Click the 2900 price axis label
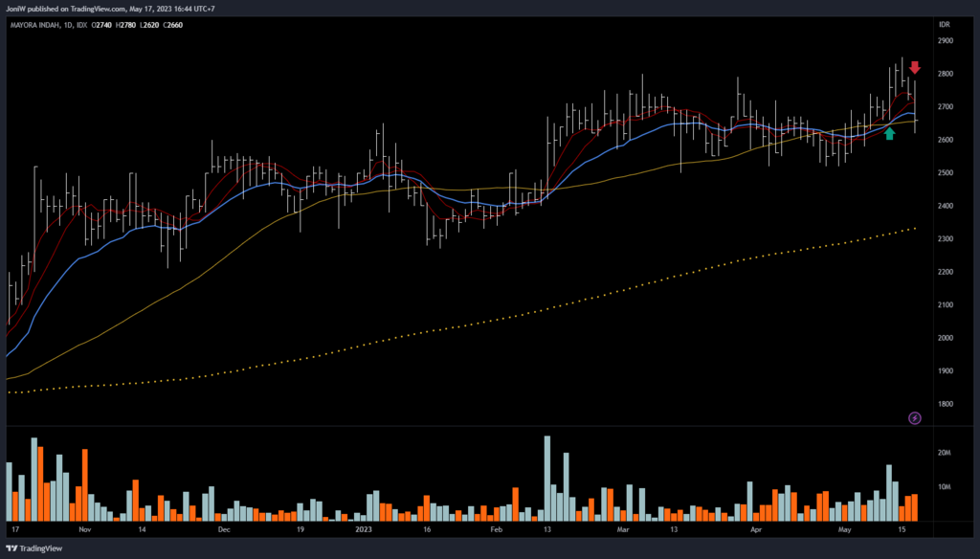980x559 pixels. (x=947, y=41)
